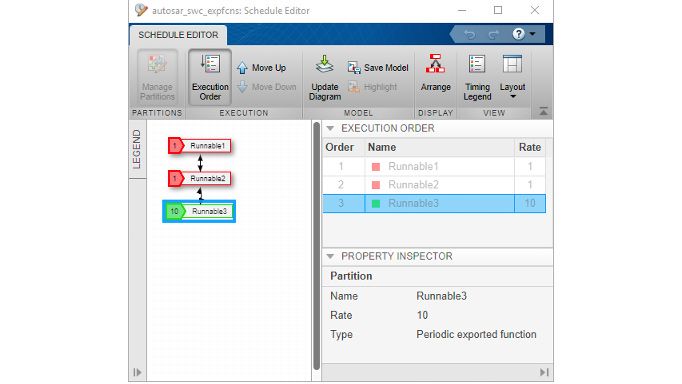Open the Layout dropdown
Screen dimensions: 682x384
pyautogui.click(x=512, y=77)
